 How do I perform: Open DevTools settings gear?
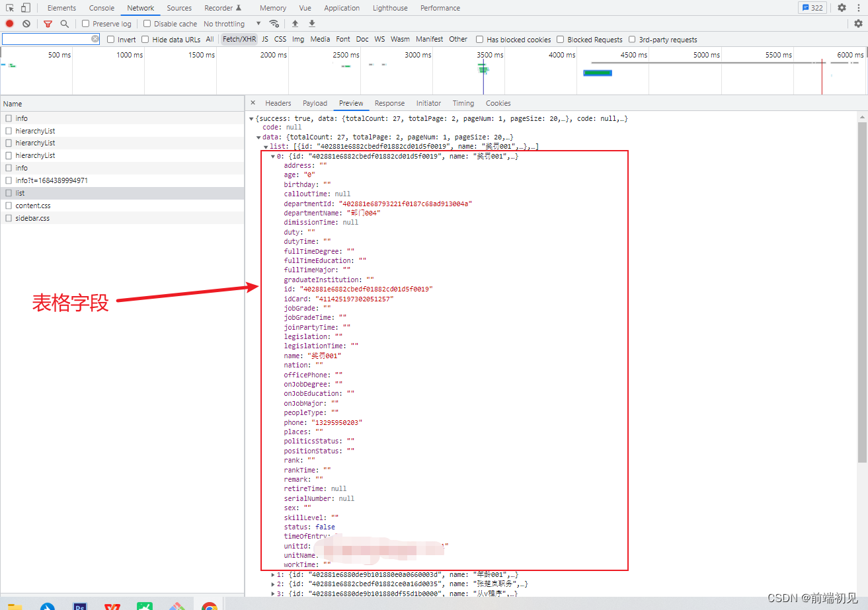[842, 8]
